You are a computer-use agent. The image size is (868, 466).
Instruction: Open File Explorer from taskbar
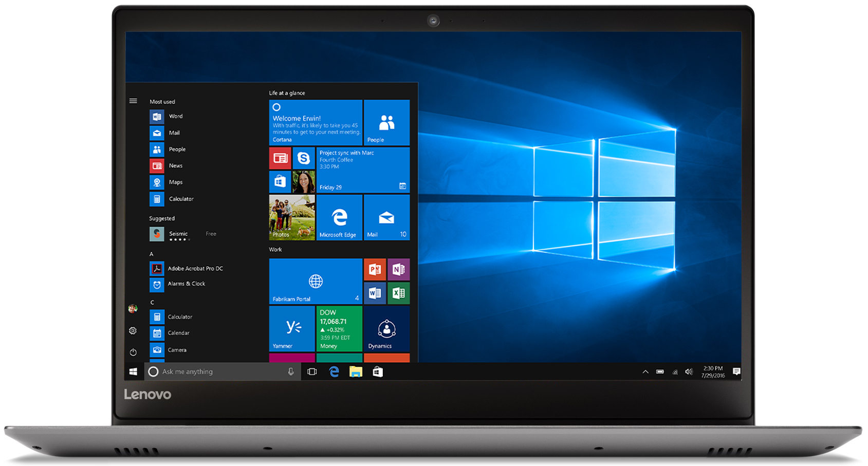click(356, 371)
